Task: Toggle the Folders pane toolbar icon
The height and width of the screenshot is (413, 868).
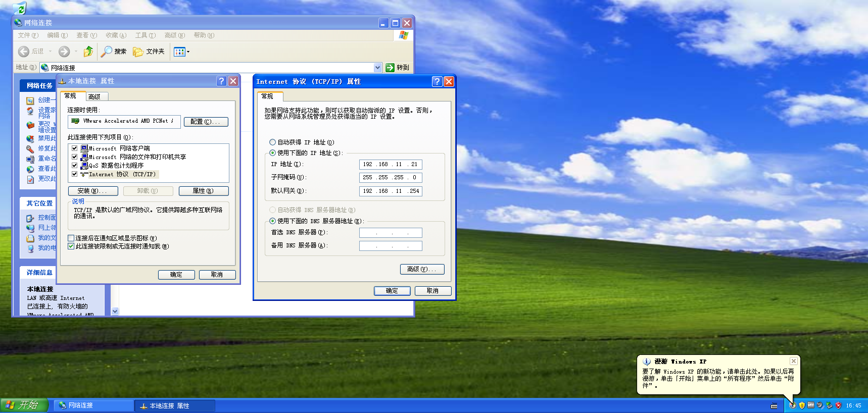Action: tap(149, 51)
